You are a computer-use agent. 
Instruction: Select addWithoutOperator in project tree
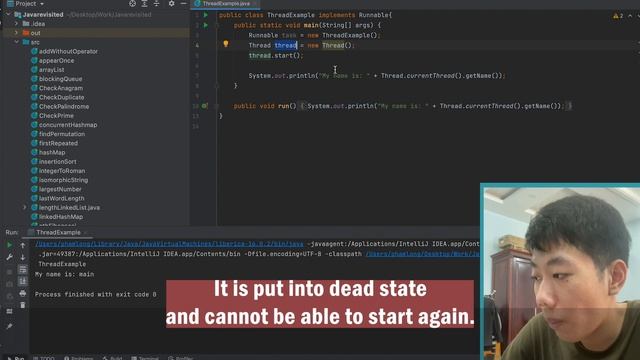68,51
